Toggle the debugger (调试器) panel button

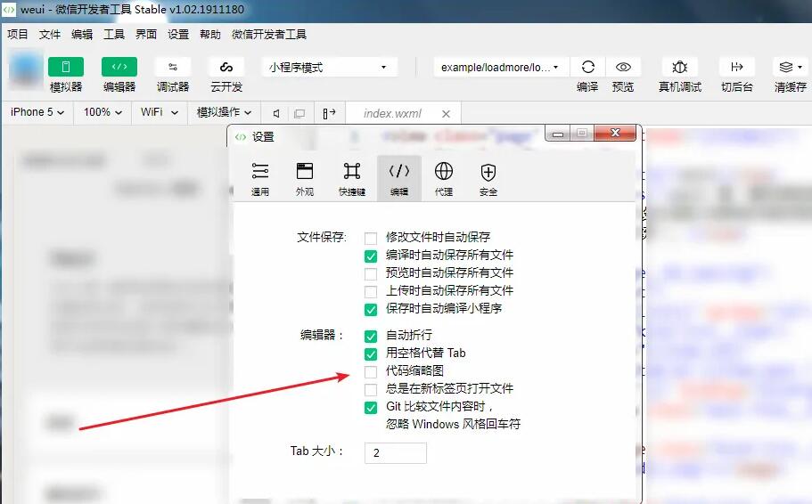(173, 68)
